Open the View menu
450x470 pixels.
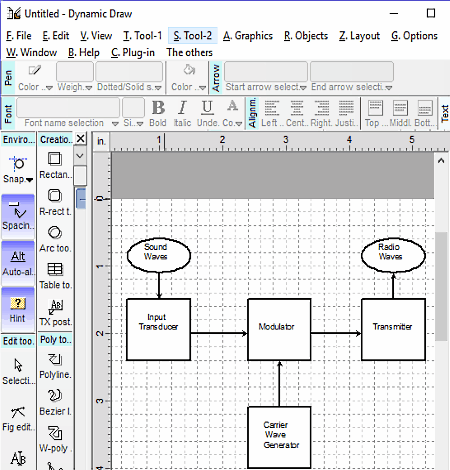(x=96, y=36)
